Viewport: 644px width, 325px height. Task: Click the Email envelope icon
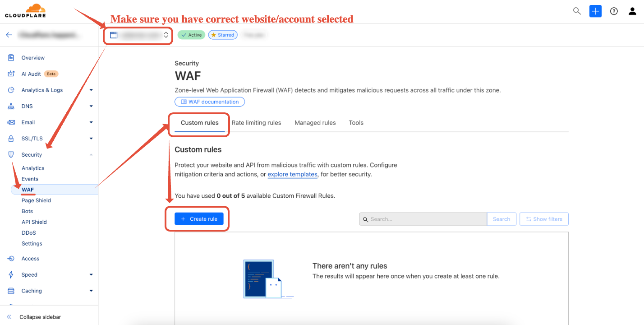point(11,122)
